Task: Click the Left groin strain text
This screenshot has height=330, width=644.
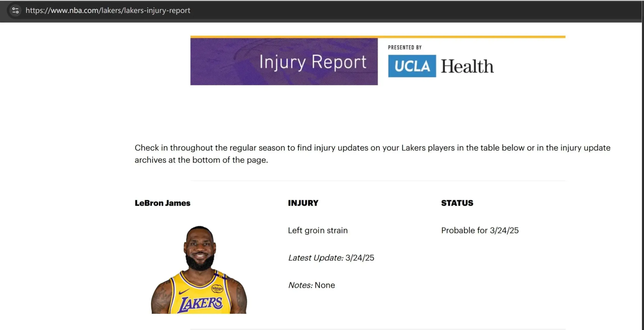Action: pyautogui.click(x=318, y=230)
